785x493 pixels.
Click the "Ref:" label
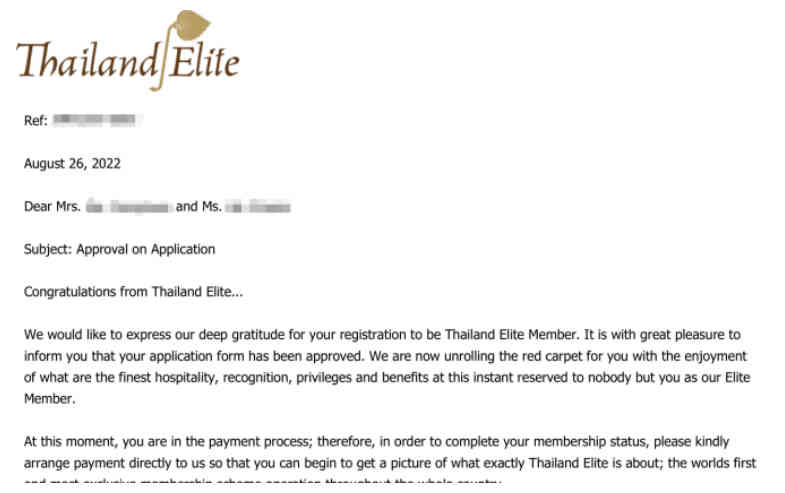36,121
